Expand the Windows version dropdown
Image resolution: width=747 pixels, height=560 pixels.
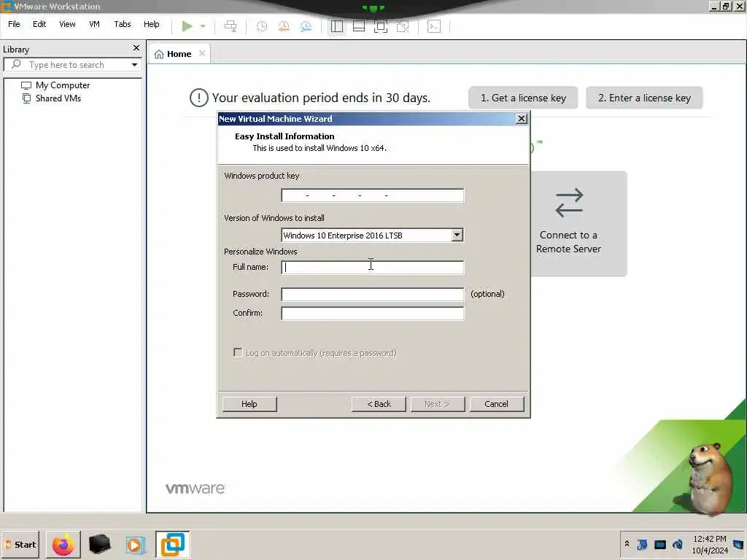pyautogui.click(x=457, y=235)
